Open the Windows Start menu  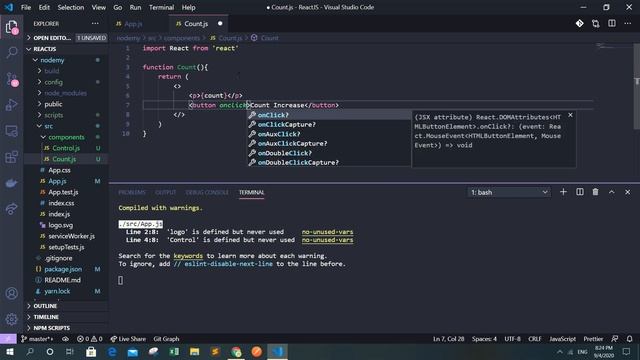[x=9, y=351]
